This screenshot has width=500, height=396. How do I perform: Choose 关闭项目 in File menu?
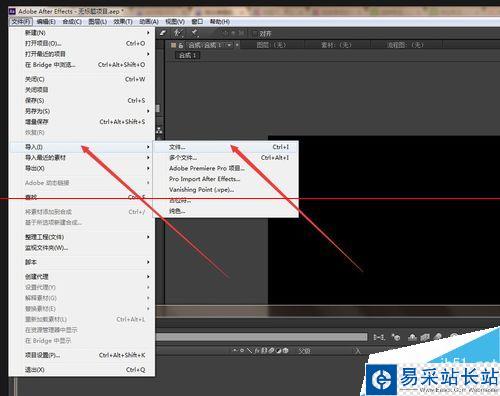pyautogui.click(x=82, y=90)
